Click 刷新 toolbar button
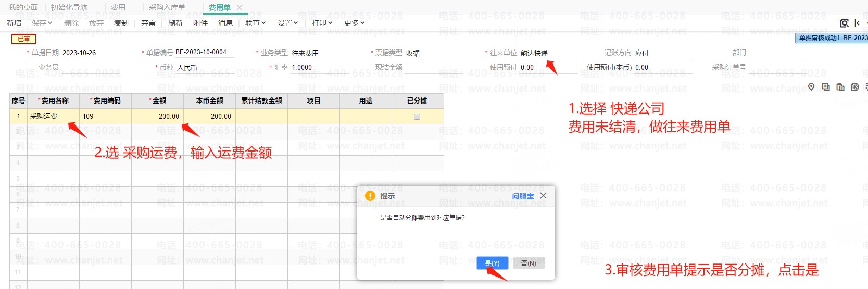 point(175,23)
